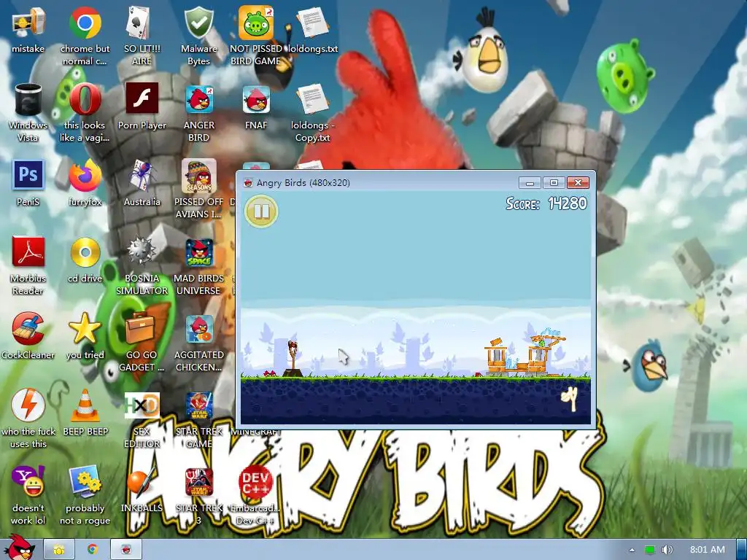This screenshot has width=747, height=560.
Task: Pause the Angry Birds game
Action: coord(261,211)
